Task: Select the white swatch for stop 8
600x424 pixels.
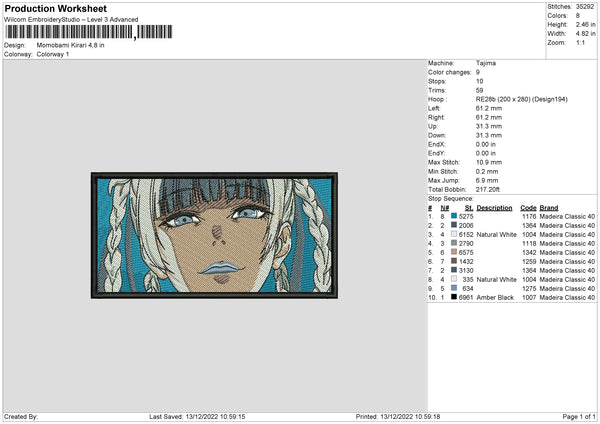Action: pos(454,279)
